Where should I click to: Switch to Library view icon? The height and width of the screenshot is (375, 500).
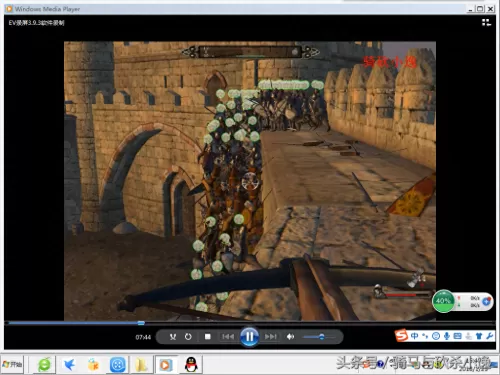[486, 23]
